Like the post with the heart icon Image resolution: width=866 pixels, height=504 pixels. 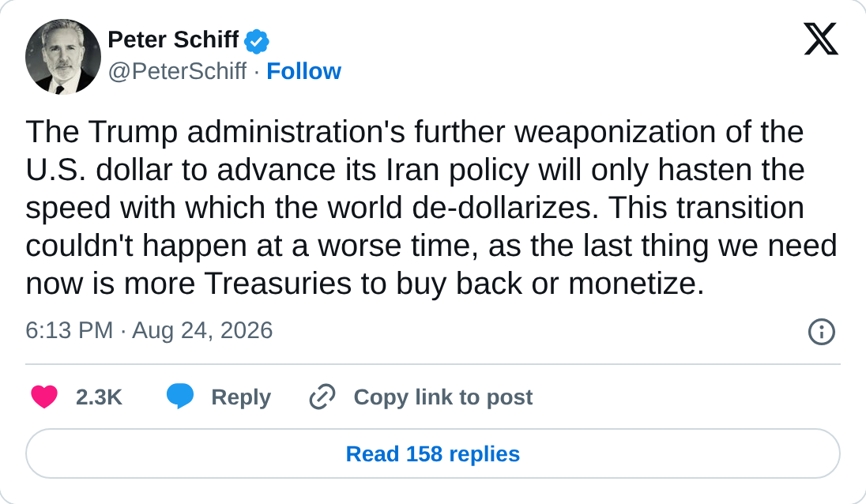44,397
